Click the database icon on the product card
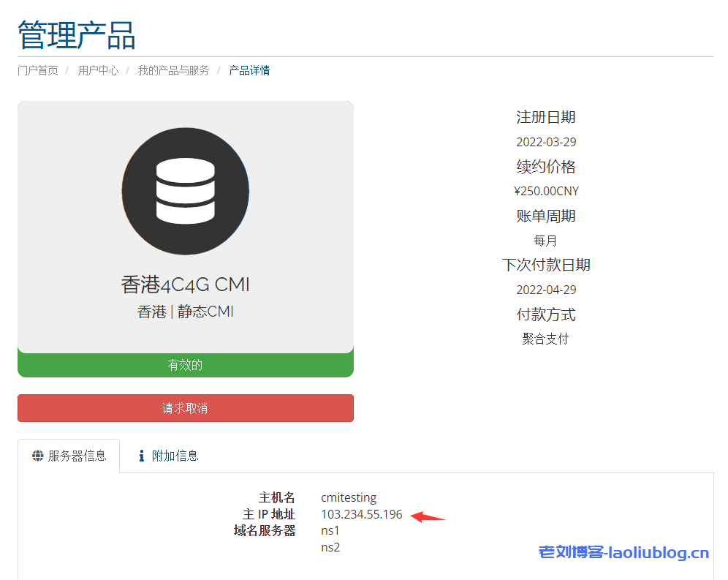The image size is (728, 580). pos(185,190)
